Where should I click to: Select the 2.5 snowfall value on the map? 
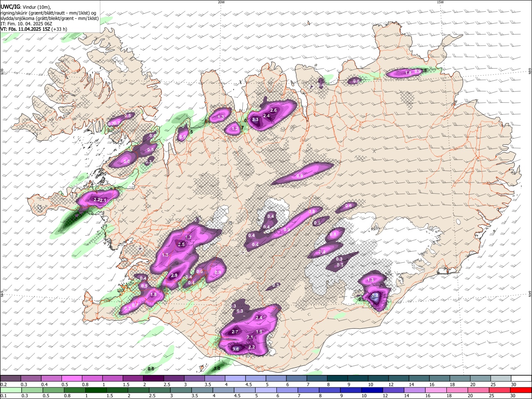click(181, 244)
